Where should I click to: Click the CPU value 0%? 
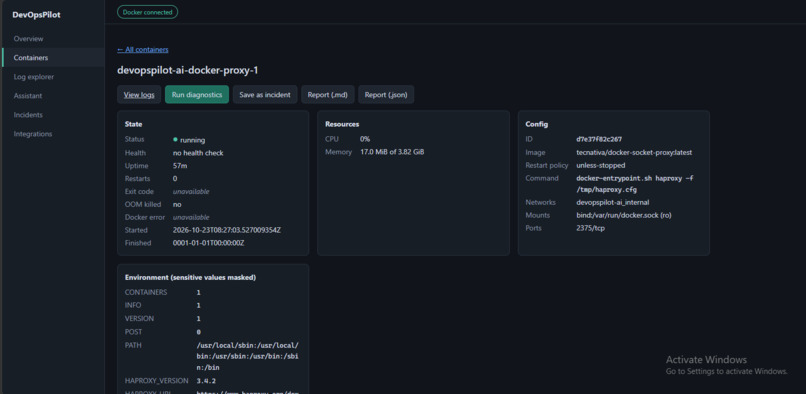[365, 139]
